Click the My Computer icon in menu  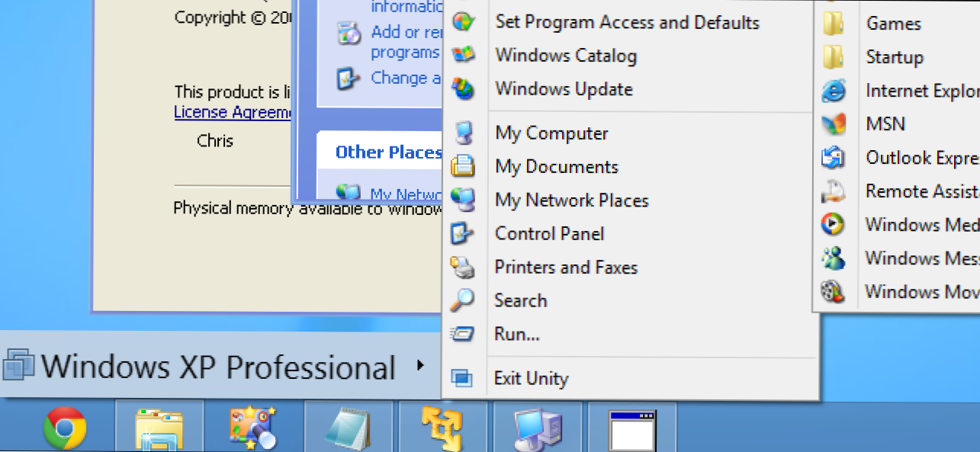[463, 133]
